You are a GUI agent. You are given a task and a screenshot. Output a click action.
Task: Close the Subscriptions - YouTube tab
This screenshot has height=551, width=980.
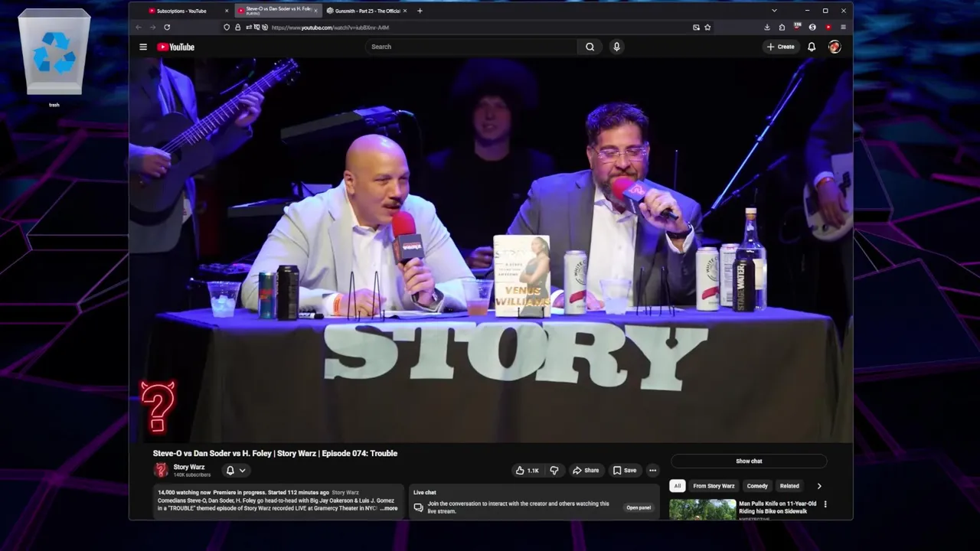pyautogui.click(x=227, y=11)
